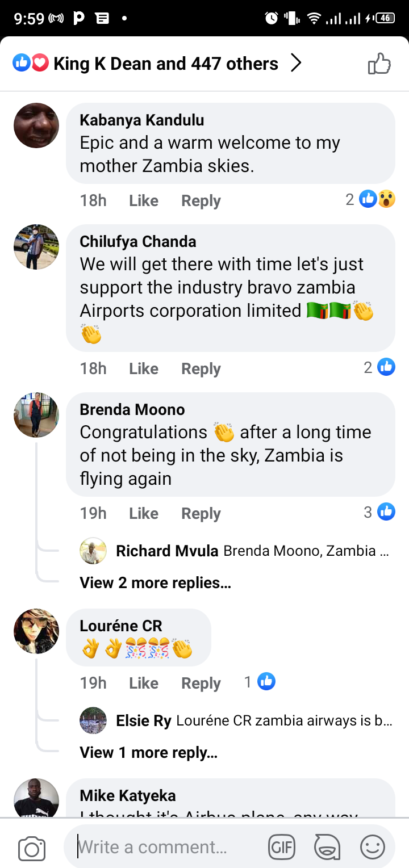Open Kabanya Kandulu's profile picture
This screenshot has height=868, width=409.
pyautogui.click(x=36, y=125)
